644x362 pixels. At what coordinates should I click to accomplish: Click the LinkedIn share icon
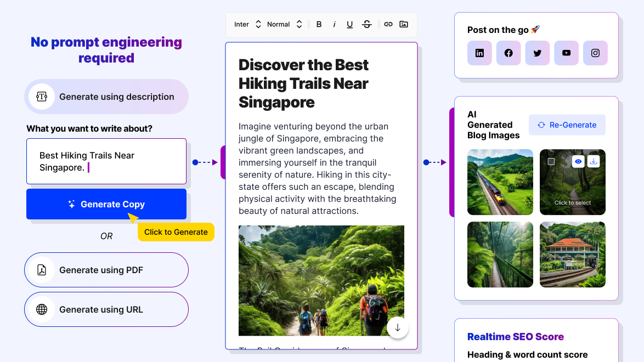(479, 53)
